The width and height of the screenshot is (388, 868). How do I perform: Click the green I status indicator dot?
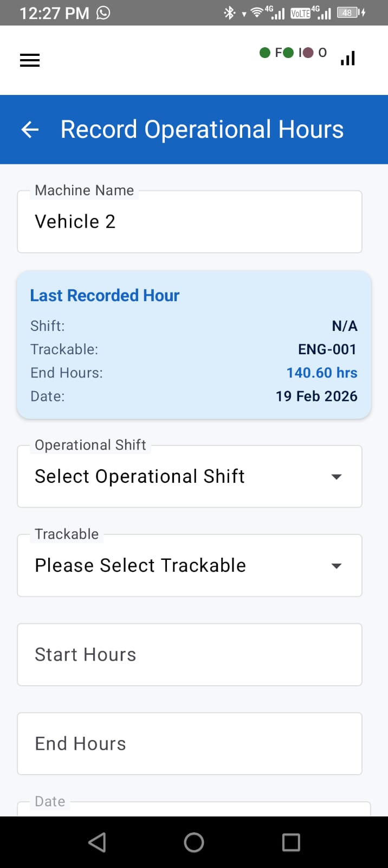pos(288,53)
